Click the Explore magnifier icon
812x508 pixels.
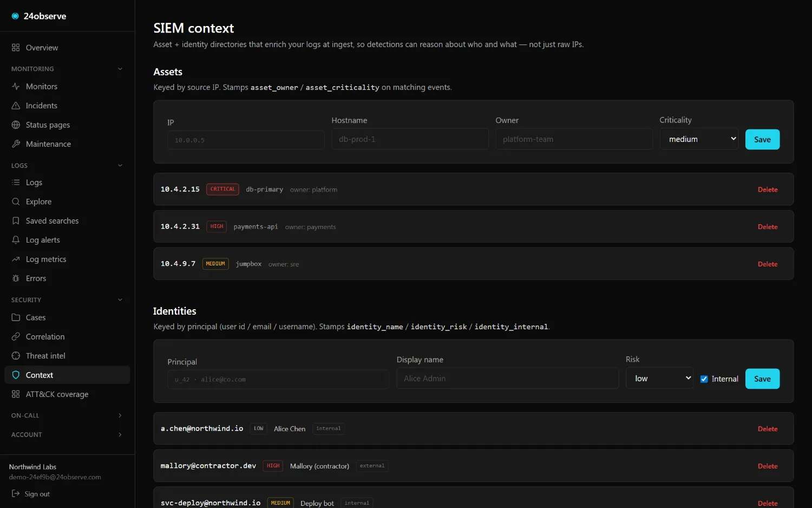(x=16, y=201)
